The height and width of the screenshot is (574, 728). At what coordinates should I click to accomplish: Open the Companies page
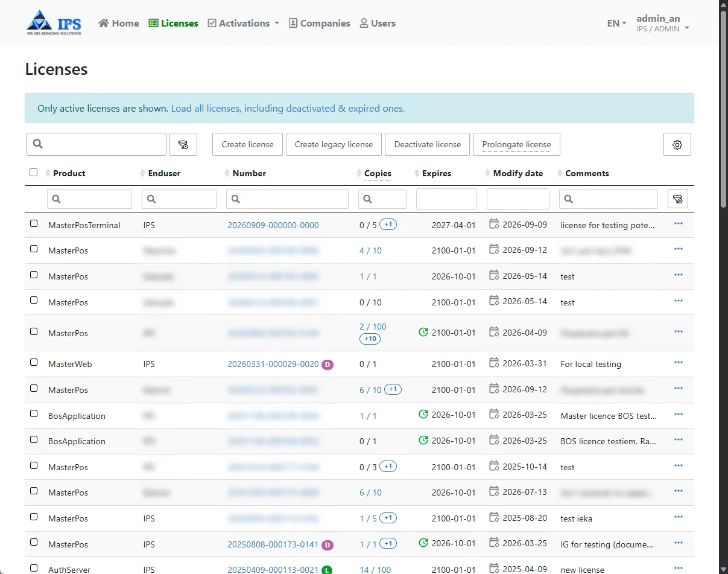pos(319,24)
